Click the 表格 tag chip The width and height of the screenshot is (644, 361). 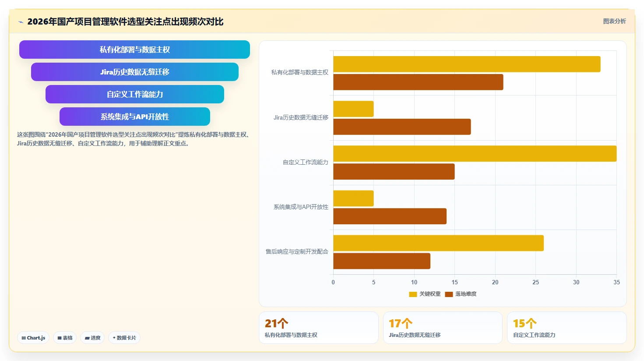coord(65,338)
